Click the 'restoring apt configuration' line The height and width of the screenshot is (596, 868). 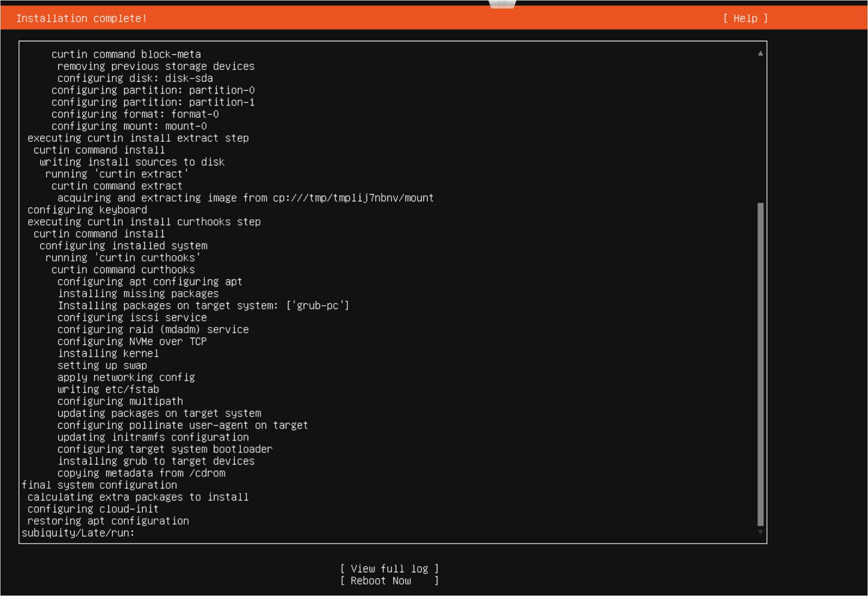(x=108, y=521)
